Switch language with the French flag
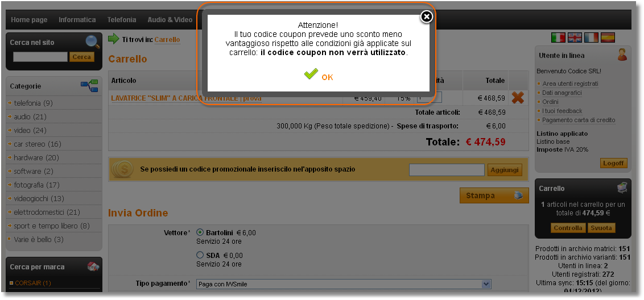Image resolution: width=644 pixels, height=300 pixels. (x=591, y=37)
